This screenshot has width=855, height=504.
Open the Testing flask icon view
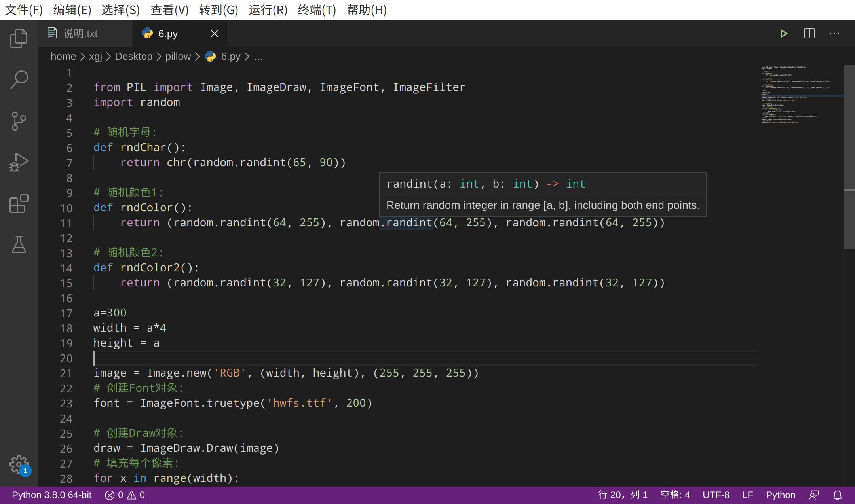(19, 244)
